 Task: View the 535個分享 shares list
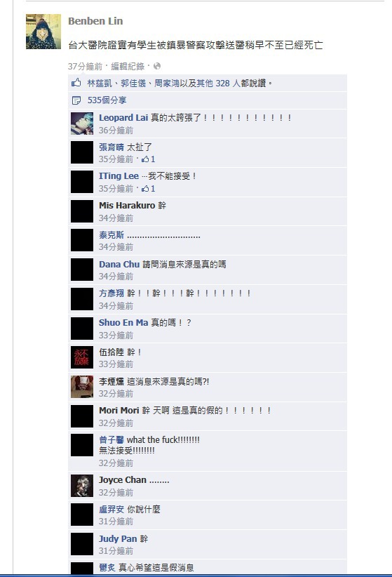point(107,100)
